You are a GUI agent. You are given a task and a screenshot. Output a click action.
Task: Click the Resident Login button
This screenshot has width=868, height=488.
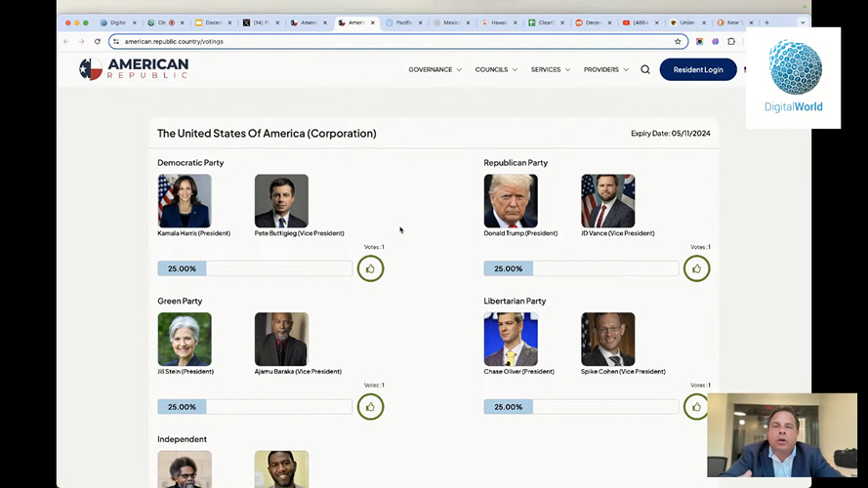tap(697, 69)
